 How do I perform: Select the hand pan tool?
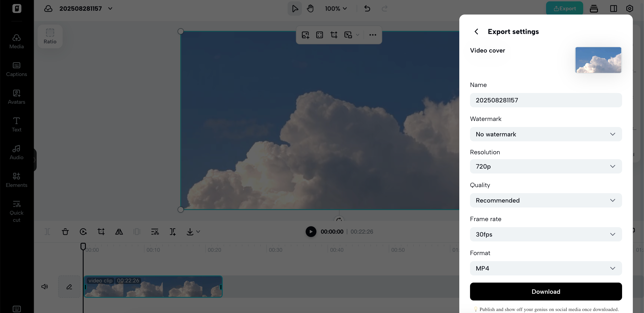310,8
